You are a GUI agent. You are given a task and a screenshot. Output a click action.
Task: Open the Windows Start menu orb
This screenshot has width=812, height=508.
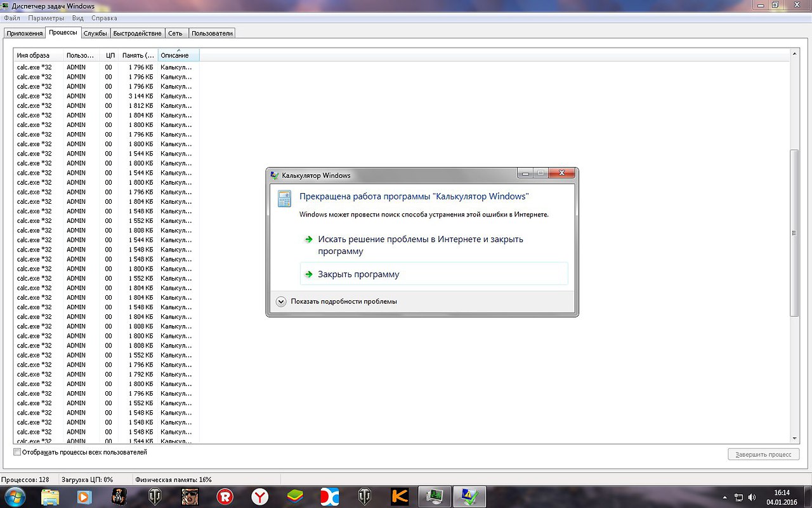tap(14, 496)
